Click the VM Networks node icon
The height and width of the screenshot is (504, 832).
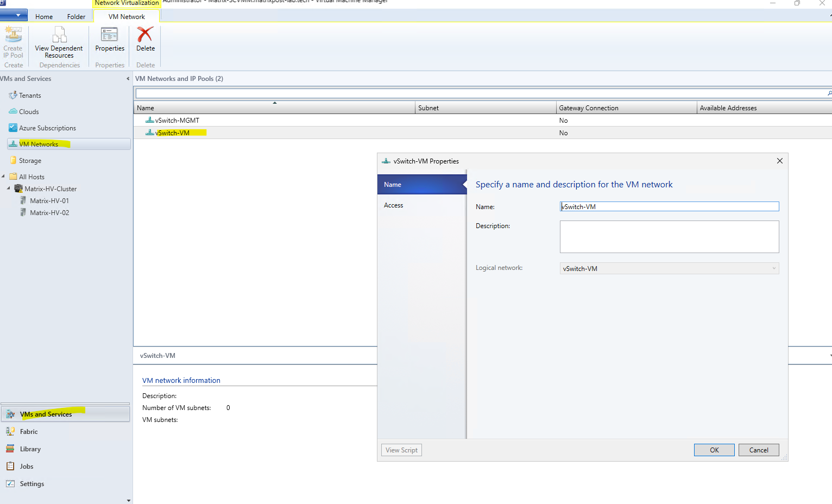[x=13, y=144]
